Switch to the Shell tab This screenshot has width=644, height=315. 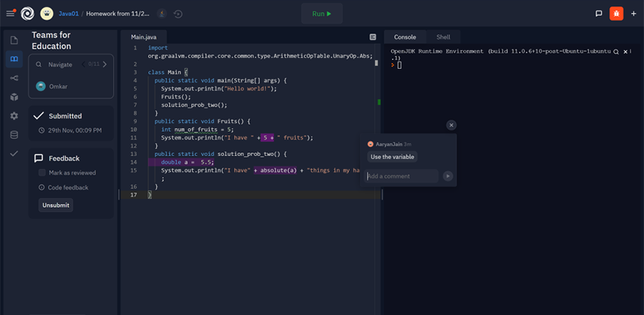[443, 37]
